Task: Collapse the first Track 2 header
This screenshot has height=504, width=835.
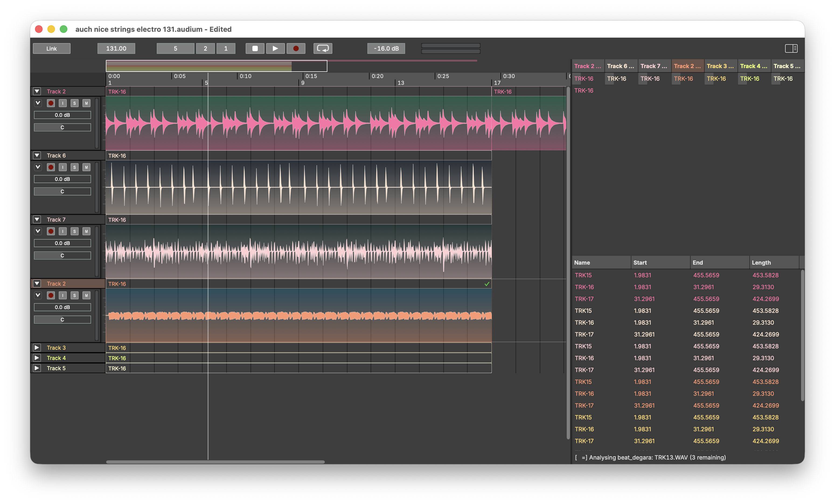Action: point(37,92)
